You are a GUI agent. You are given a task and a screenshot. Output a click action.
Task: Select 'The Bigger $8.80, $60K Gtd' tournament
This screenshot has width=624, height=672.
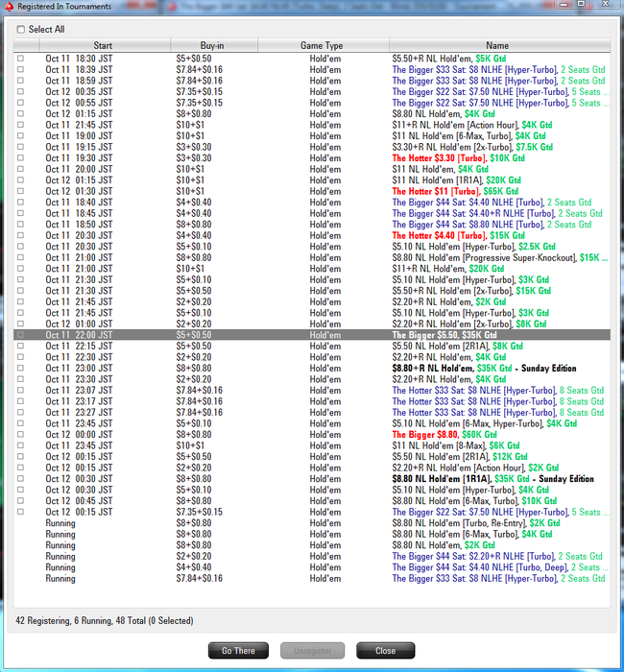point(312,435)
